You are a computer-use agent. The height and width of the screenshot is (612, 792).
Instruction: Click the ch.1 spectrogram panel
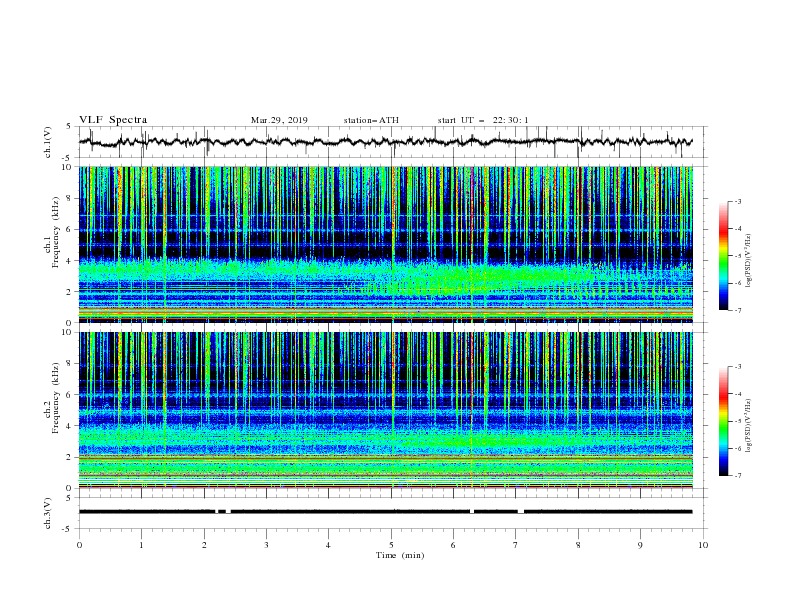[386, 244]
